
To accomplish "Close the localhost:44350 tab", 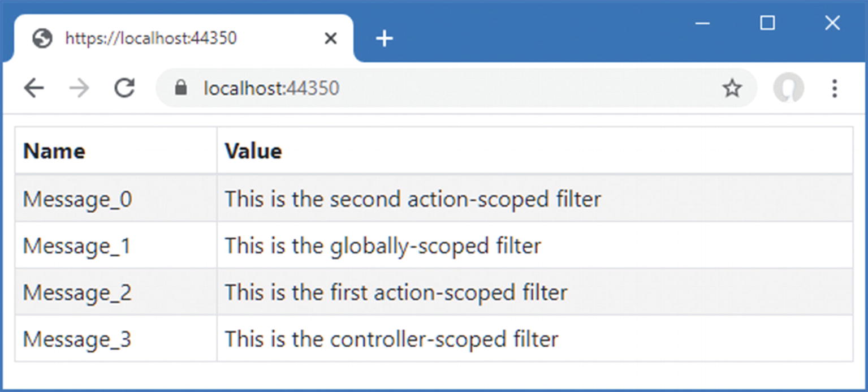I will coord(331,38).
